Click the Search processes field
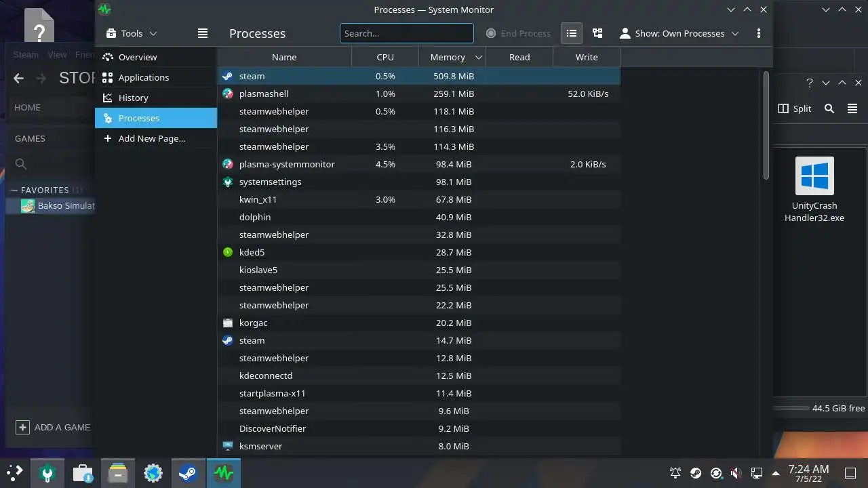 click(407, 33)
